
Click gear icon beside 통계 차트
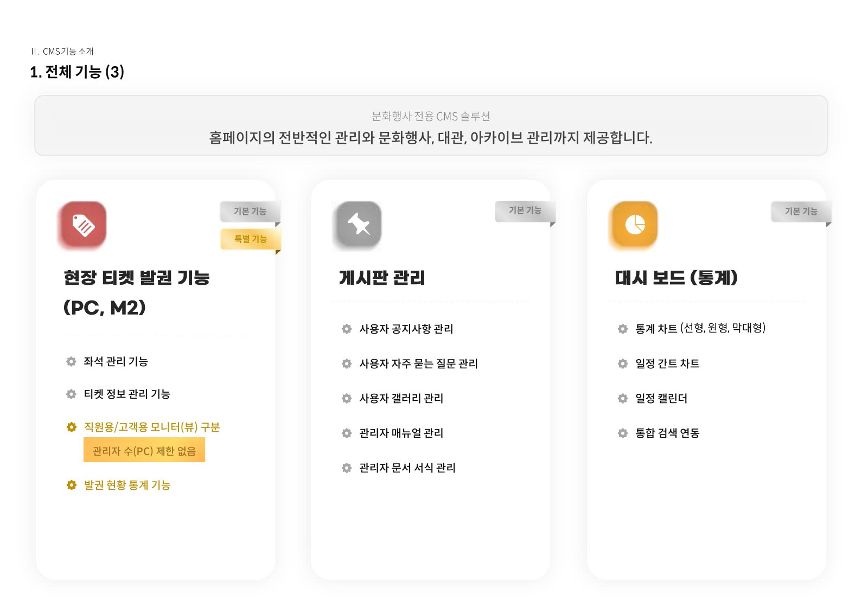(x=623, y=329)
